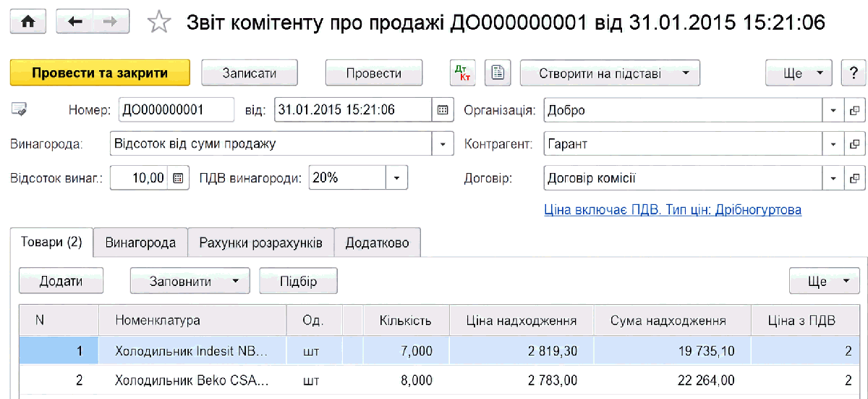Click the Номер input field
Screen dimensions: 868x399
coord(176,110)
